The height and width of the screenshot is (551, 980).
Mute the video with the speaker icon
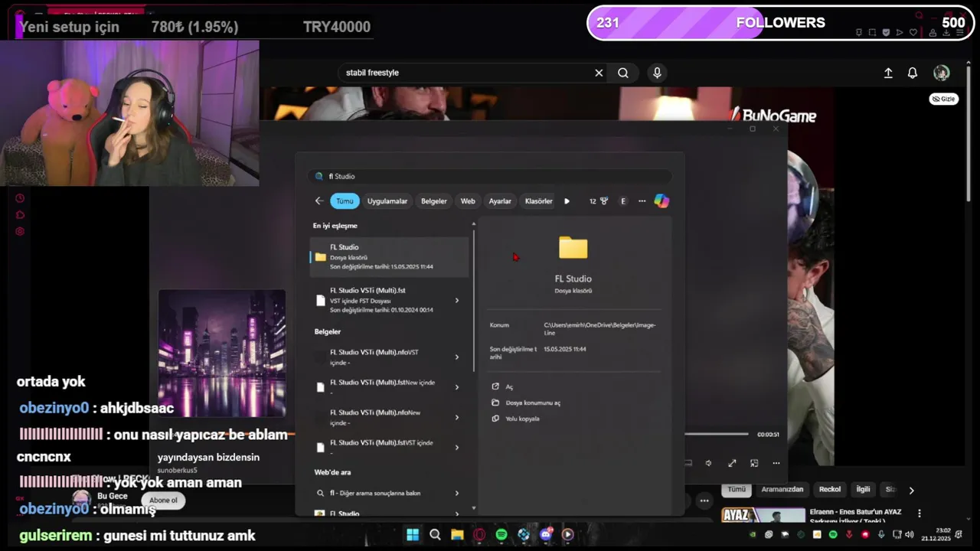[x=708, y=463]
